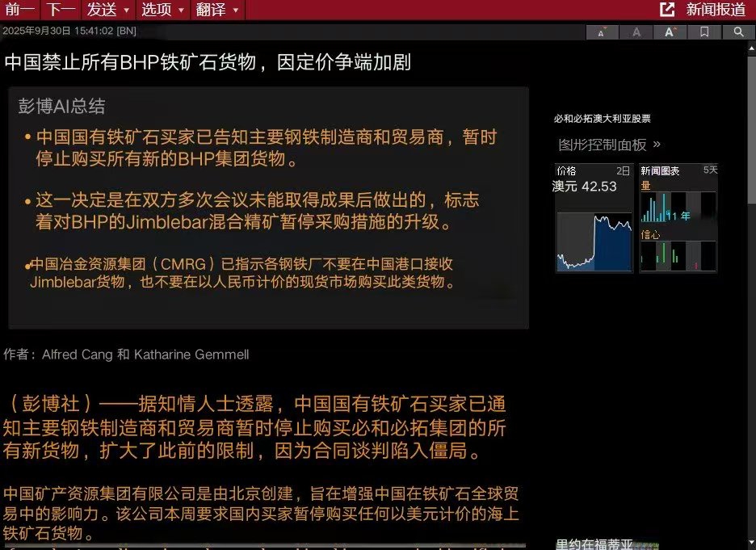Click the 量 label in the news chart
This screenshot has height=550, width=756.
pos(645,186)
